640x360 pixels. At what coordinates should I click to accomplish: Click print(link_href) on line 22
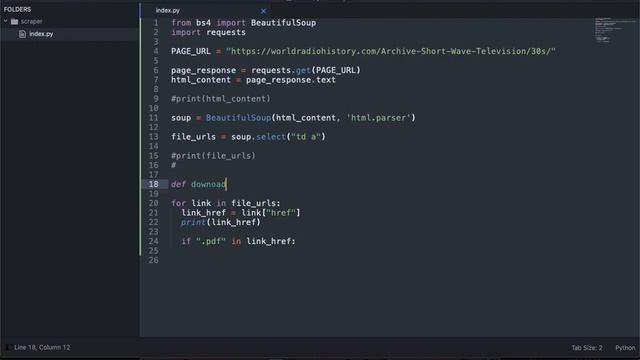(221, 222)
